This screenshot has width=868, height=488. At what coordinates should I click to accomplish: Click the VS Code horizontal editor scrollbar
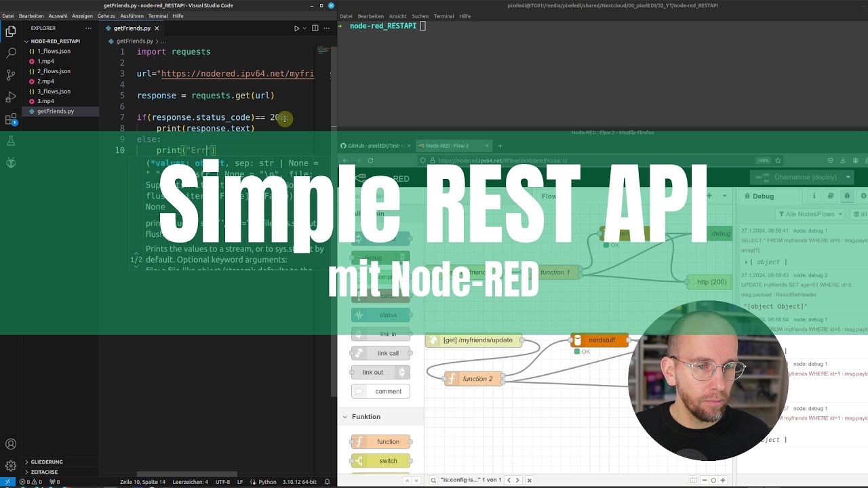click(186, 474)
